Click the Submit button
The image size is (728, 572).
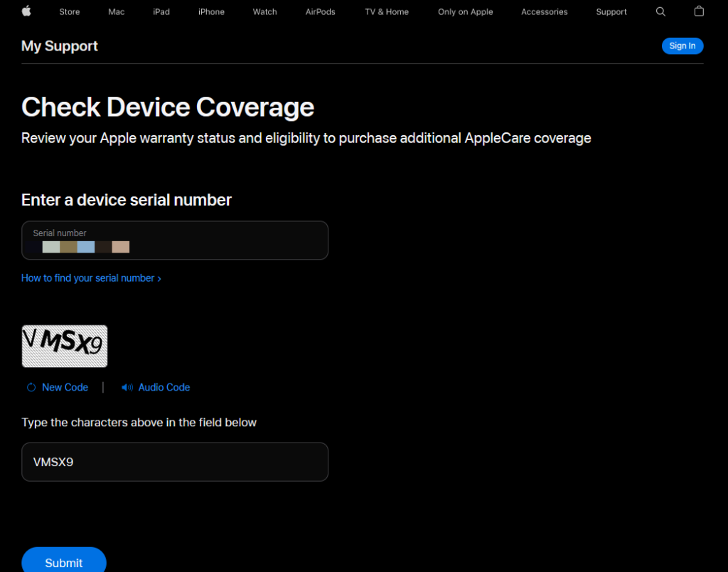(63, 561)
